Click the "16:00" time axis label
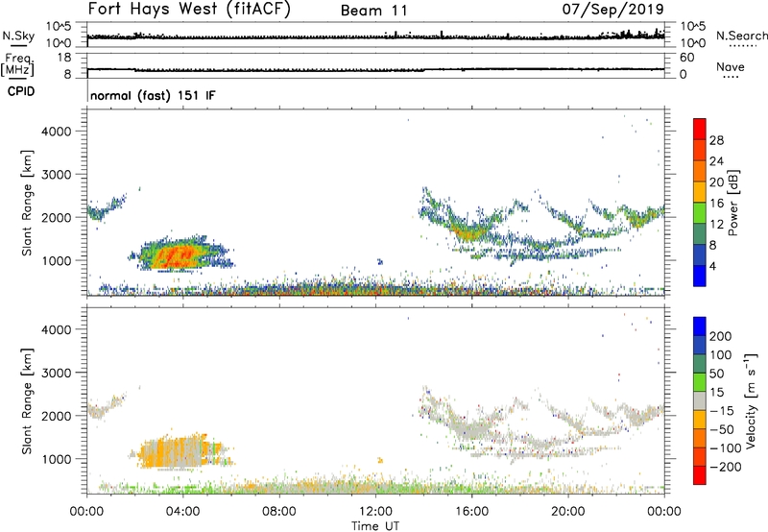The image size is (768, 532). tap(471, 512)
